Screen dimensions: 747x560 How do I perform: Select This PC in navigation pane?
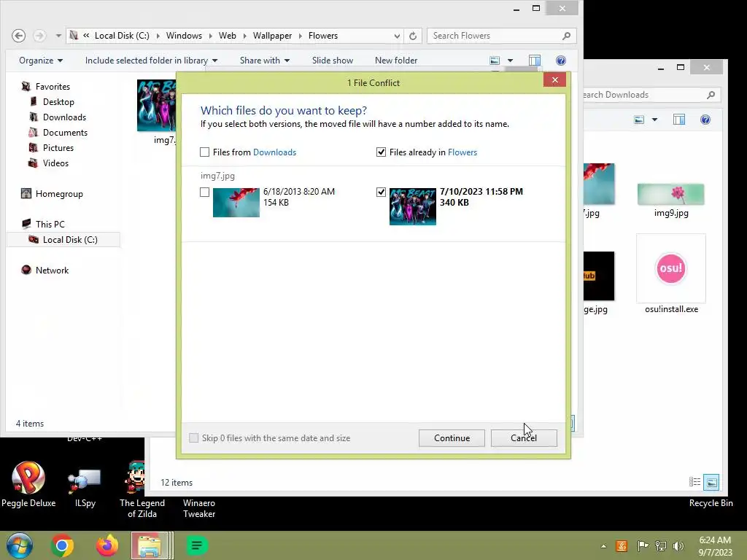tap(50, 225)
